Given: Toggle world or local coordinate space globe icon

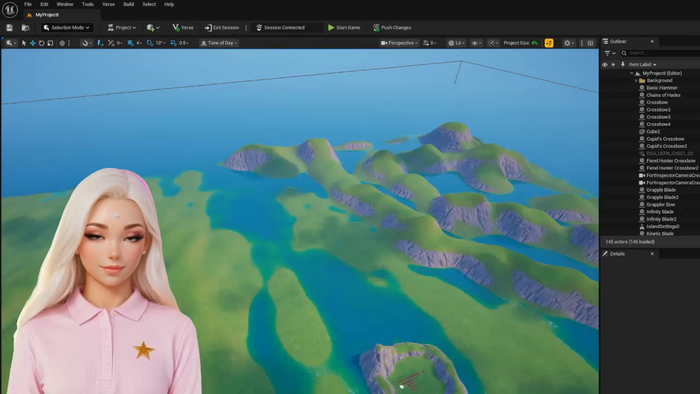Looking at the screenshot, I should (x=62, y=43).
